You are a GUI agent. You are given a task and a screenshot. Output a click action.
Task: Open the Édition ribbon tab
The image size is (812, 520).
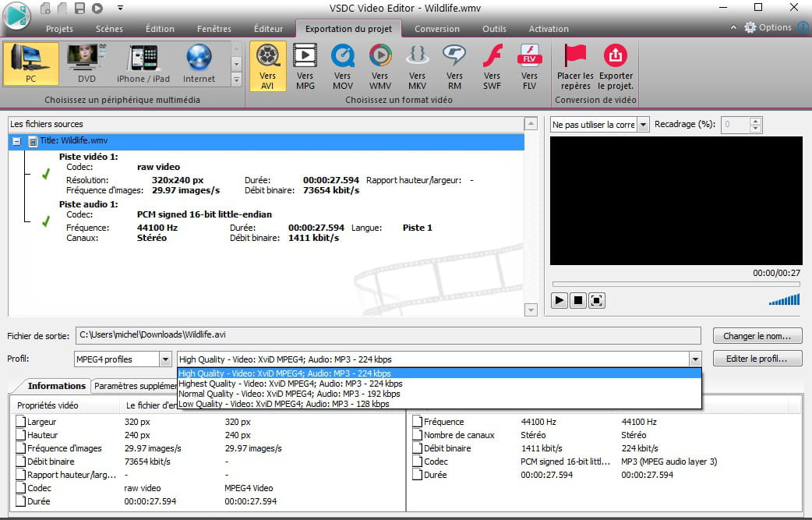tap(160, 29)
